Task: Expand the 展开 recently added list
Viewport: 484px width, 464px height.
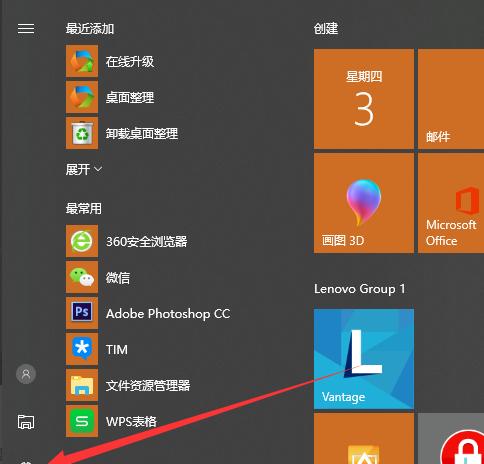Action: (x=84, y=169)
